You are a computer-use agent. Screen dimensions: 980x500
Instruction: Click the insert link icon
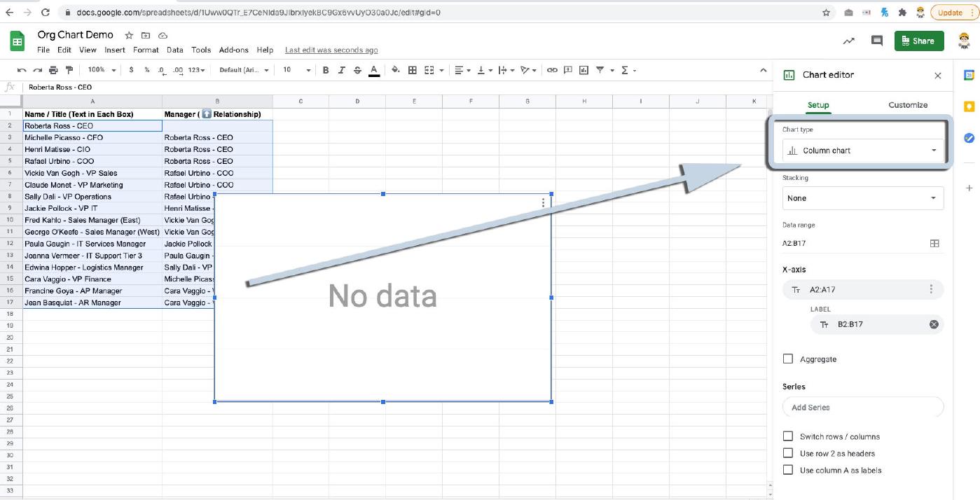(x=552, y=70)
